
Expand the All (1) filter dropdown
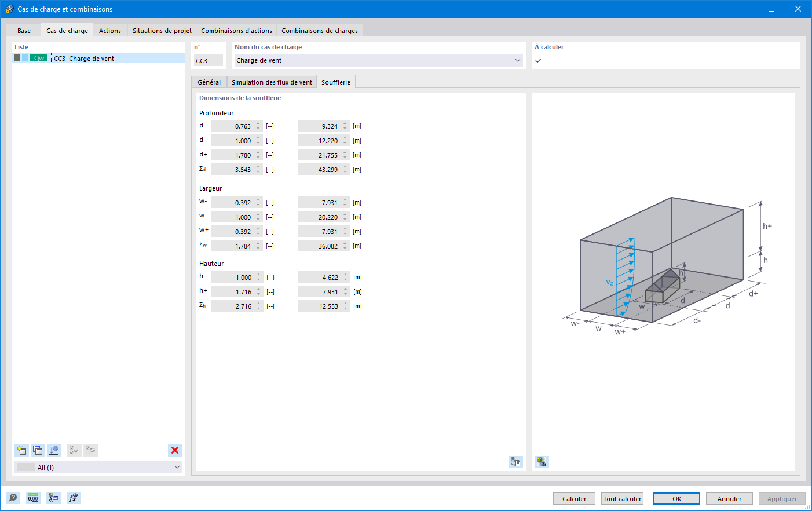click(98, 468)
